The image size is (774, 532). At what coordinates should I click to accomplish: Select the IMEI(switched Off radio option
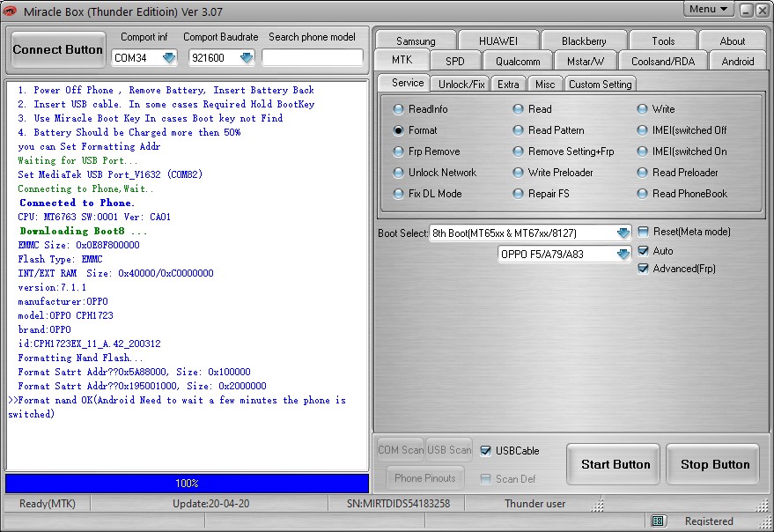(x=642, y=130)
